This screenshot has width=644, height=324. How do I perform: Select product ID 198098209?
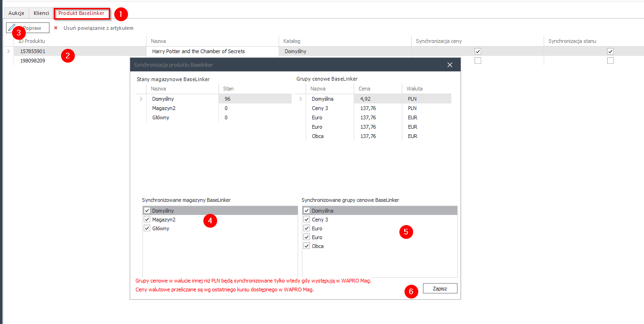click(x=33, y=61)
